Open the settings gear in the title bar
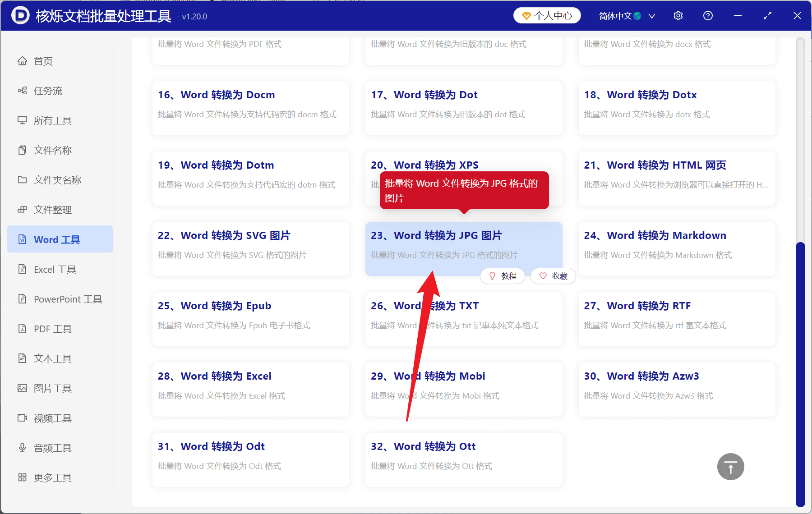This screenshot has width=812, height=514. click(678, 15)
